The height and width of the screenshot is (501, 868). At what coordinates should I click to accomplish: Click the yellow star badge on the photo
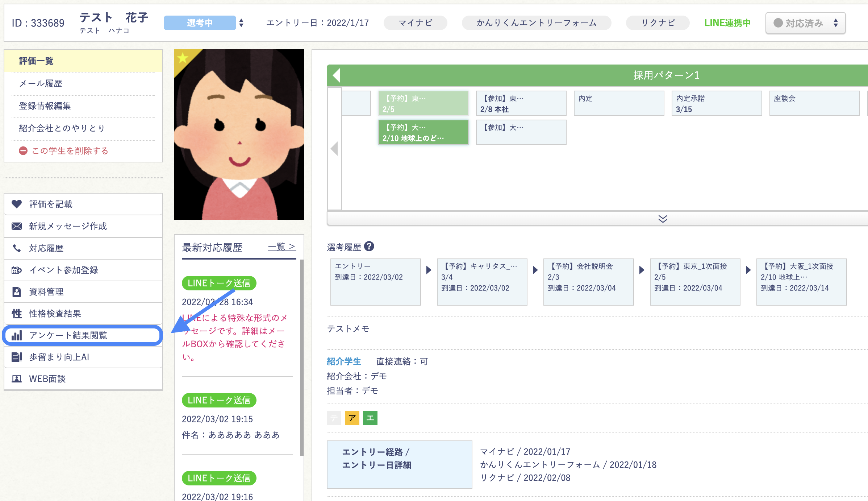183,58
